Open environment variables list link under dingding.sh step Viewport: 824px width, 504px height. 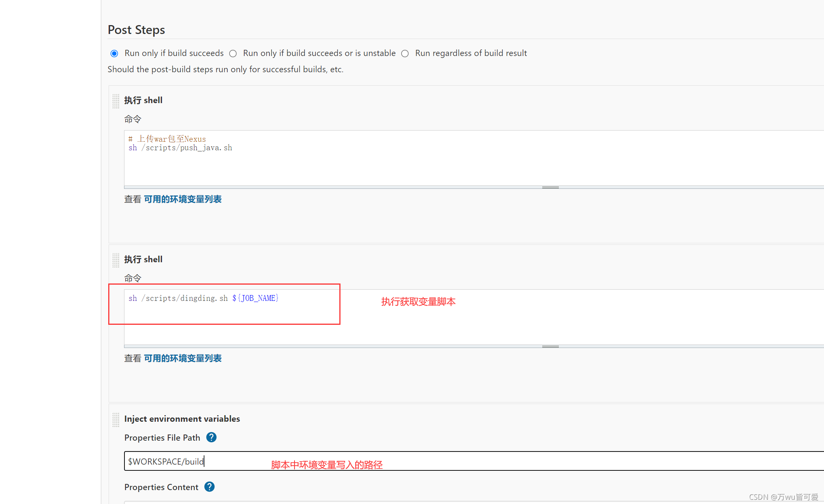click(x=183, y=358)
